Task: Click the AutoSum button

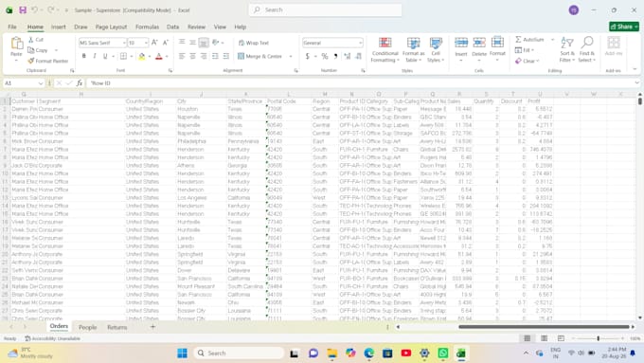Action: coord(529,40)
